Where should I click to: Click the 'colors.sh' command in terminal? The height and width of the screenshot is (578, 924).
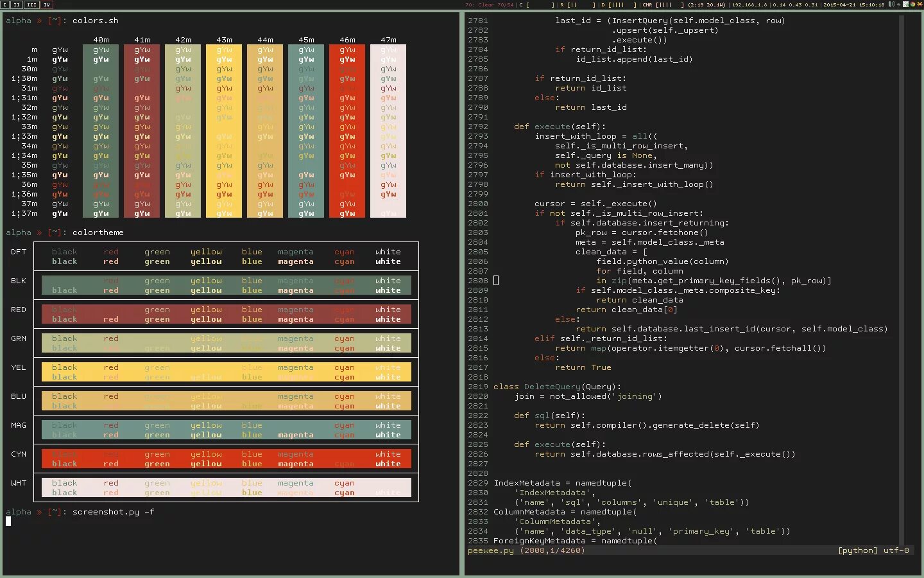[x=96, y=21]
